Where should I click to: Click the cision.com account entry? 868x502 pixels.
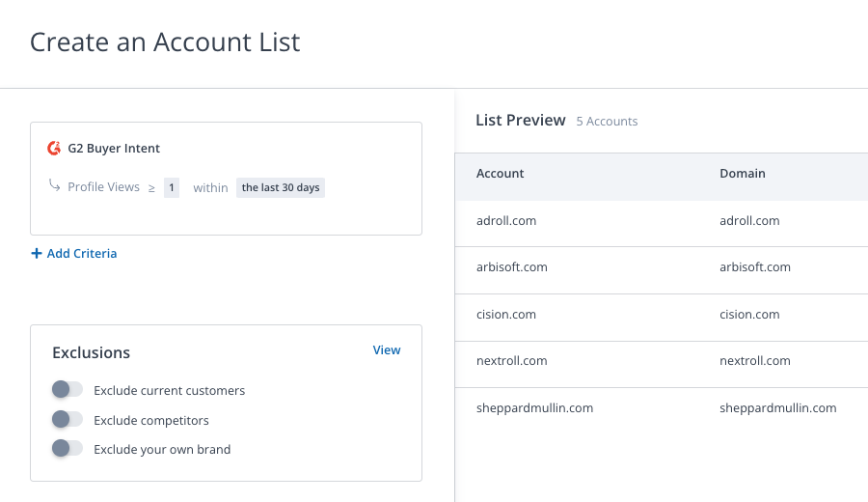[x=506, y=315]
